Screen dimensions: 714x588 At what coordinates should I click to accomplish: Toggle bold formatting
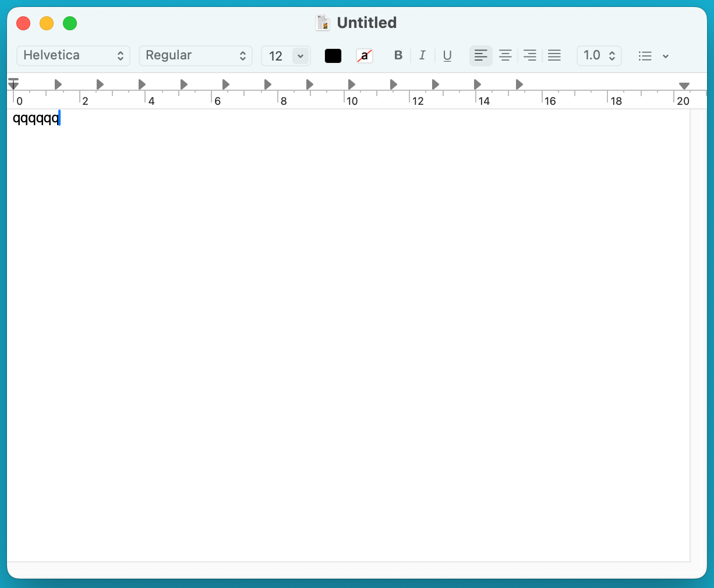click(398, 55)
